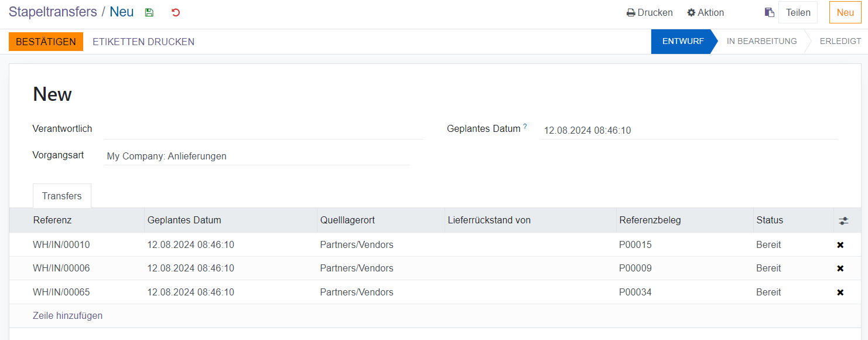The width and height of the screenshot is (868, 340).
Task: Remove the WH/IN/00010 row with its X icon
Action: pos(840,245)
